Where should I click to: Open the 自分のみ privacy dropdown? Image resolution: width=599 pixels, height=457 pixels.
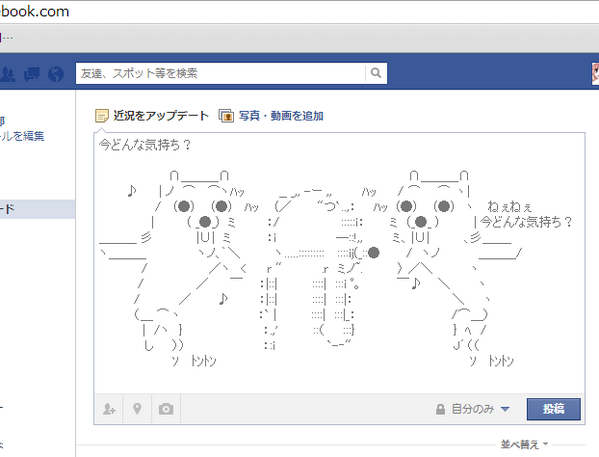click(x=473, y=409)
